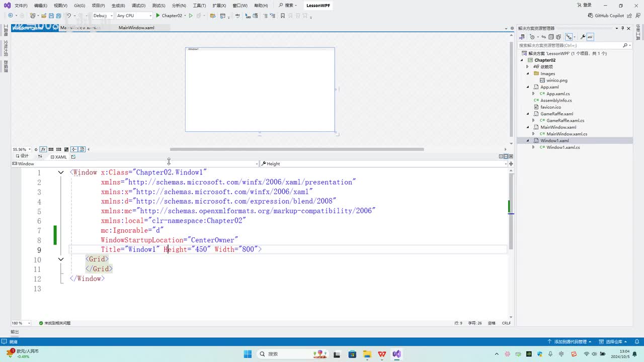Start debugging Chapter02 with green play
The height and width of the screenshot is (362, 644).
pos(169,16)
